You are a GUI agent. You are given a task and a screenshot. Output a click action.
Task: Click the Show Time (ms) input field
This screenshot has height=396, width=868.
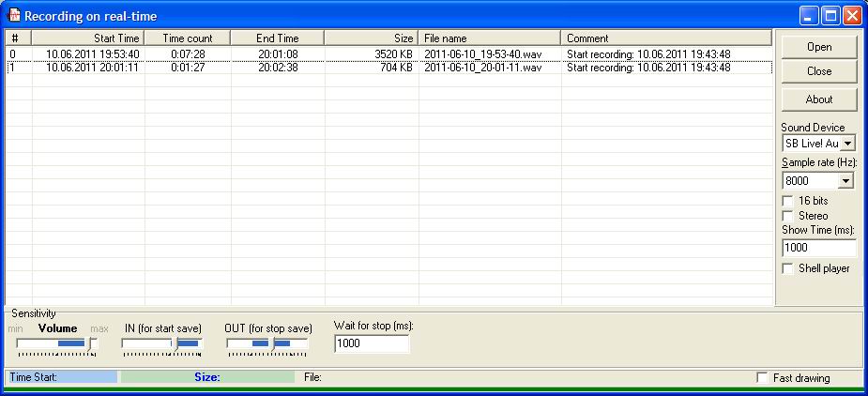[x=818, y=248]
